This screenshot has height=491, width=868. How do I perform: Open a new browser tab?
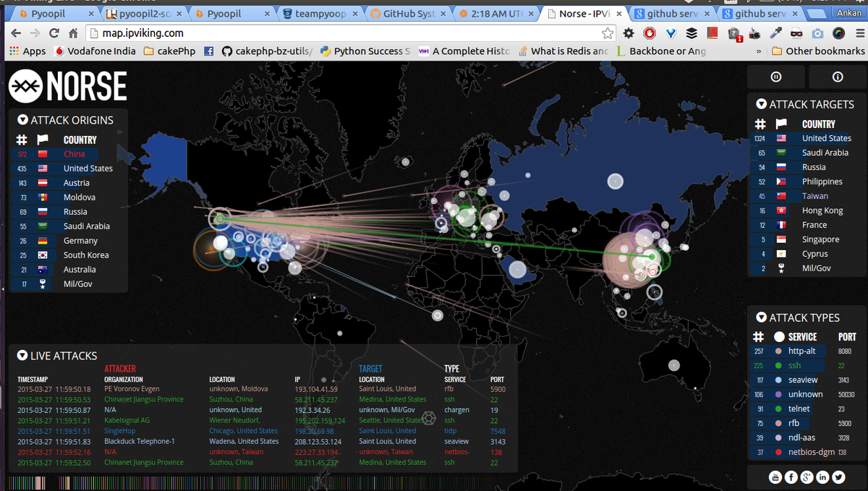pyautogui.click(x=816, y=14)
